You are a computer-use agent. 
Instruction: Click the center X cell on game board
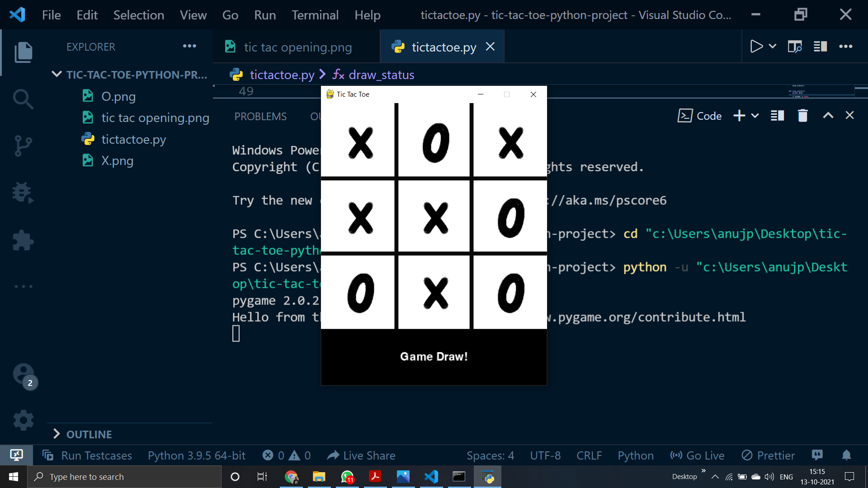coord(435,218)
